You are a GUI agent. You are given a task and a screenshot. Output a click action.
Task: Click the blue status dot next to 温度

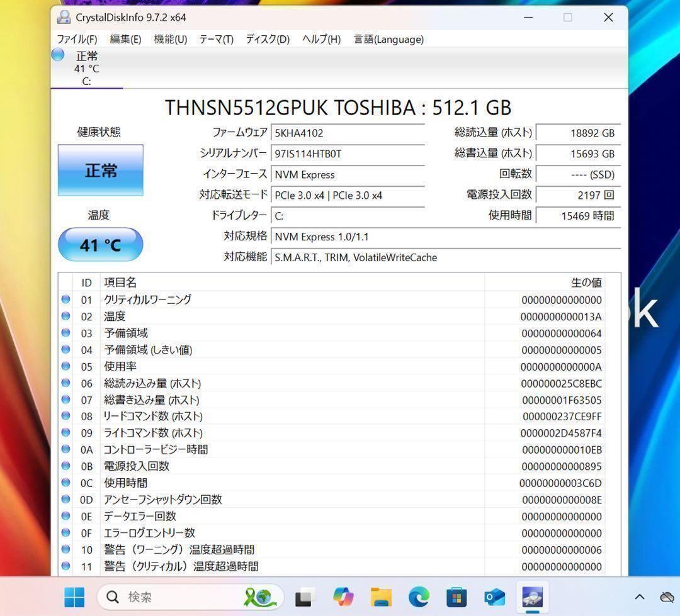tap(65, 316)
